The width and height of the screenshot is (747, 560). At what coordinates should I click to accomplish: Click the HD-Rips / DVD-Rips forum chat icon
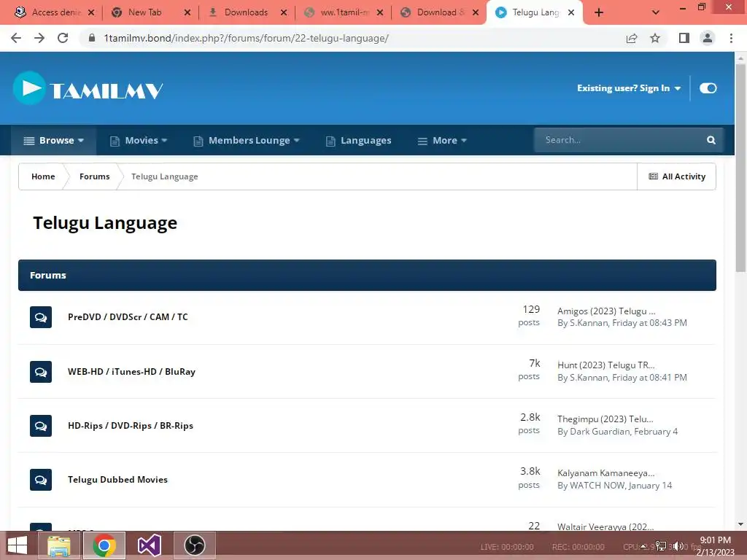click(41, 426)
